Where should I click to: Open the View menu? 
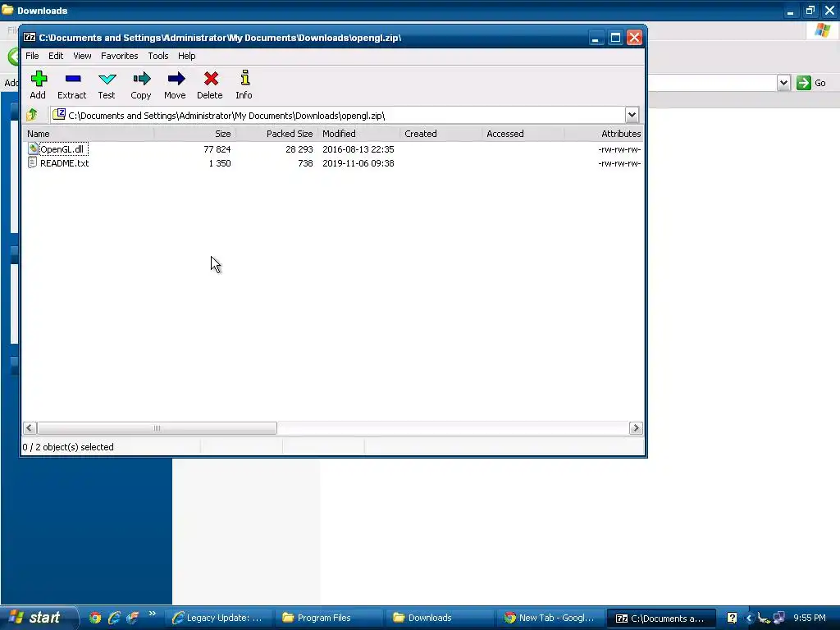[82, 56]
